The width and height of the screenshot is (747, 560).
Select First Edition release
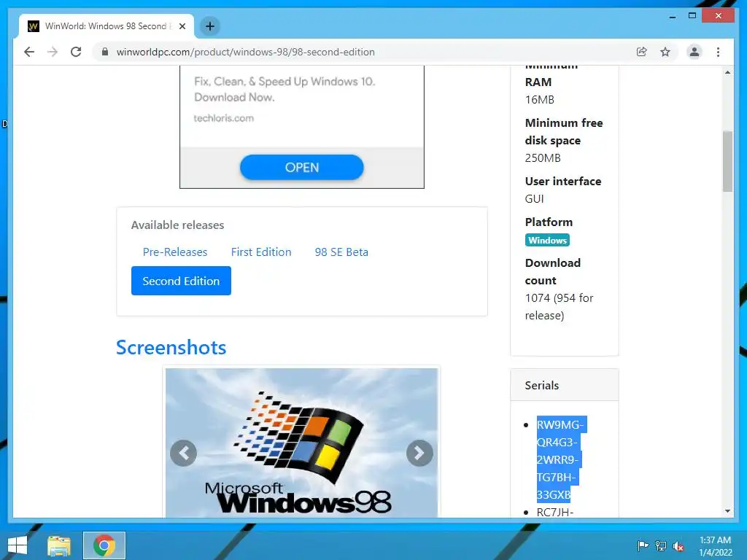[x=261, y=252]
